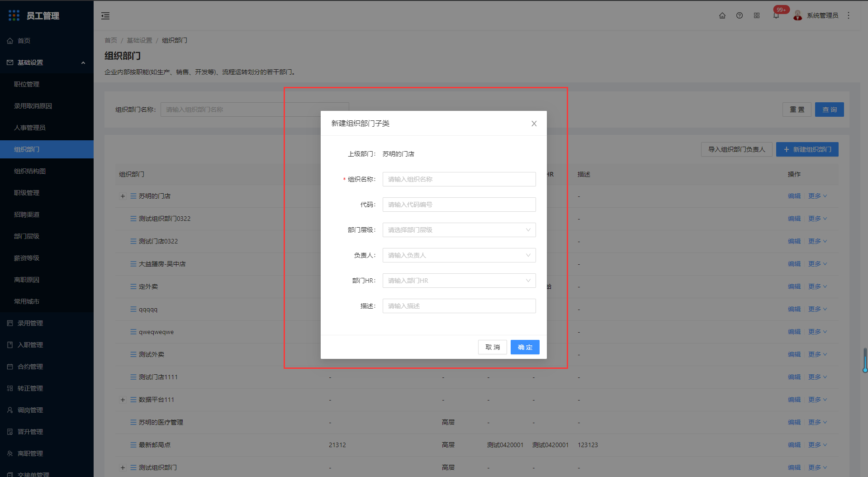Open the 部门HR dropdown in dialog
The height and width of the screenshot is (477, 868).
point(459,281)
